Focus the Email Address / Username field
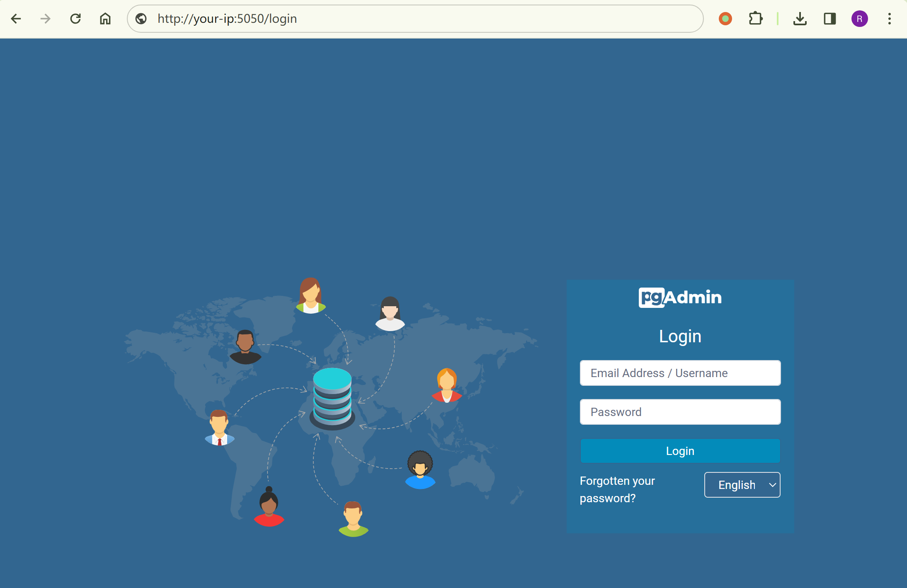The height and width of the screenshot is (588, 907). point(680,373)
